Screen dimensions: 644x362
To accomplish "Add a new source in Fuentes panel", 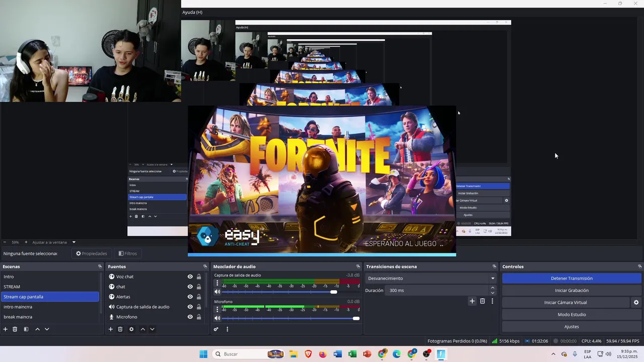I will point(111,329).
